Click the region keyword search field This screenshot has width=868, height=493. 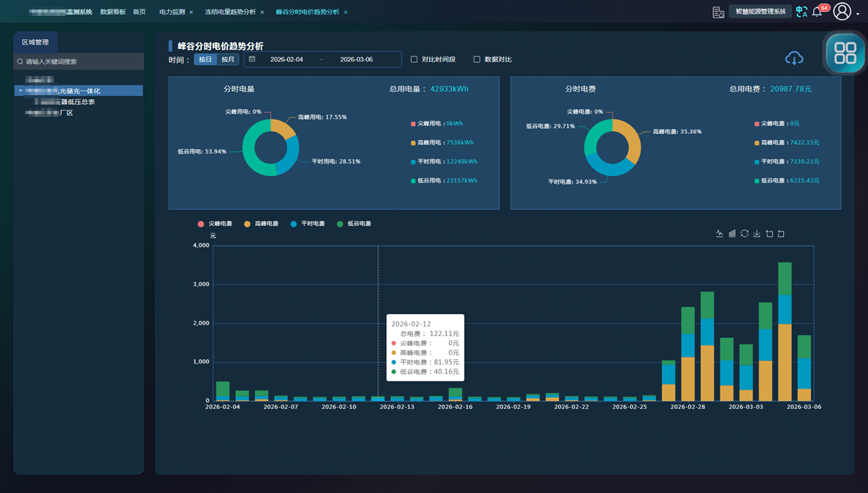point(80,62)
